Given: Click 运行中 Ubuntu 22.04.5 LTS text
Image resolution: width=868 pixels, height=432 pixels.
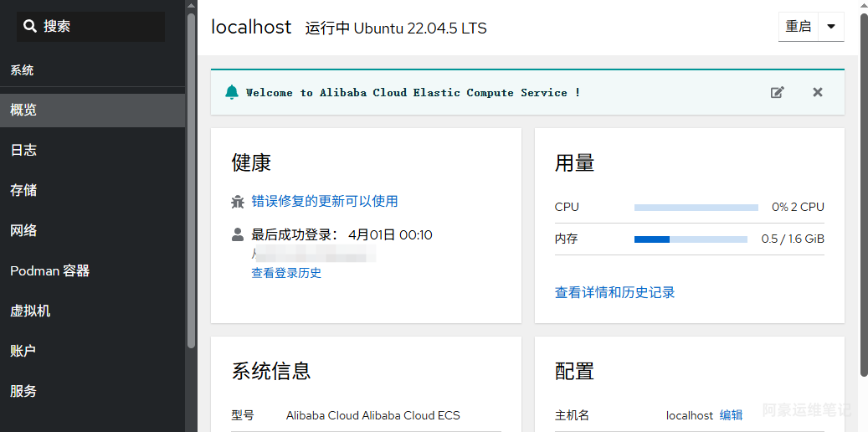Looking at the screenshot, I should pos(396,28).
